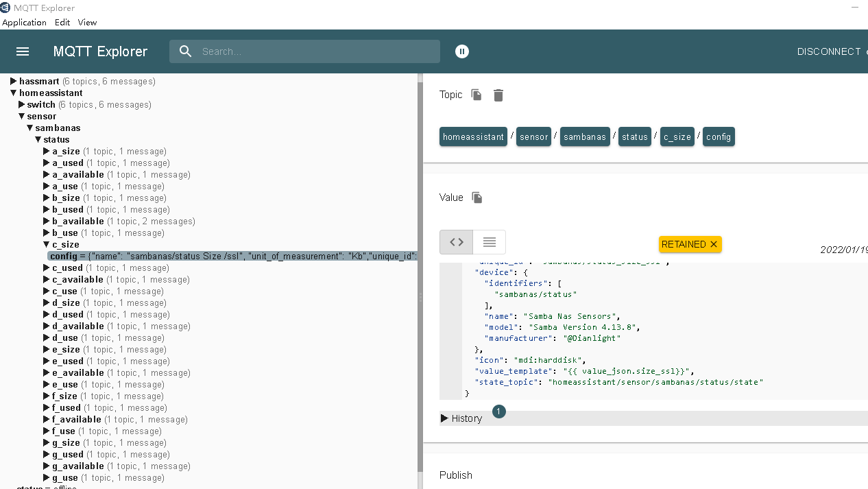Delete the topic with the trash icon
The width and height of the screenshot is (868, 489).
[x=498, y=95]
